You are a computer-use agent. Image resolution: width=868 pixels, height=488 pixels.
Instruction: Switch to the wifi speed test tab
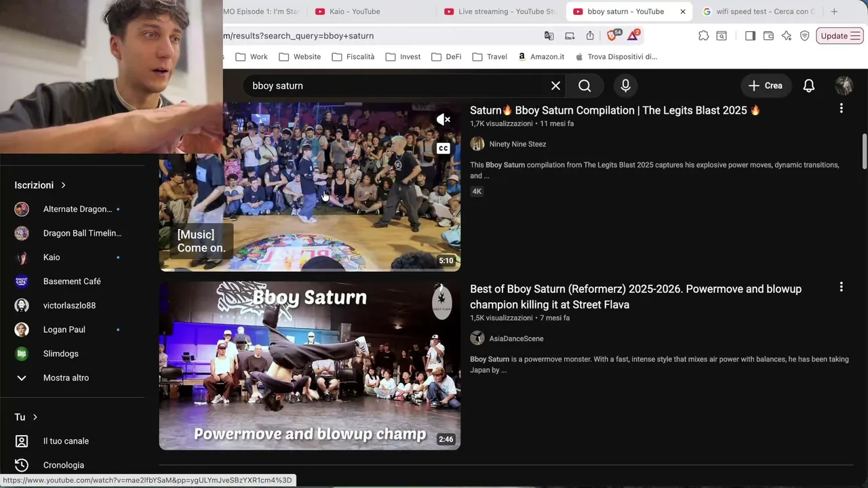click(759, 12)
